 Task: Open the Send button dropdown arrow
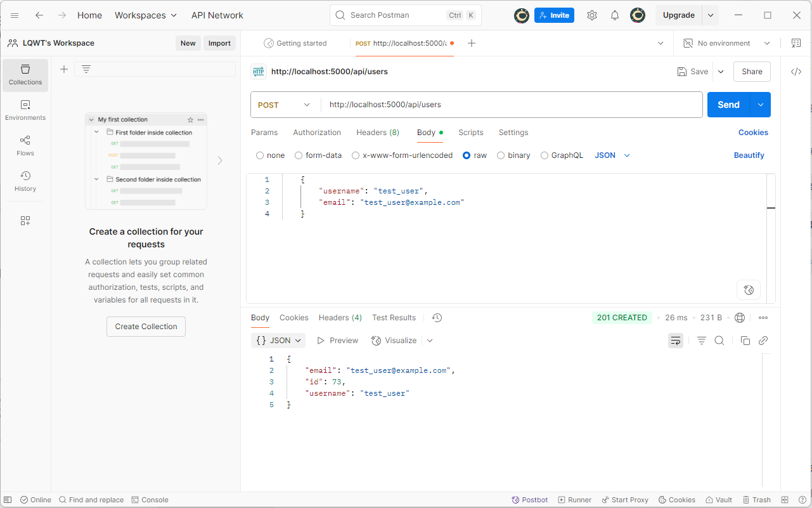(x=761, y=105)
